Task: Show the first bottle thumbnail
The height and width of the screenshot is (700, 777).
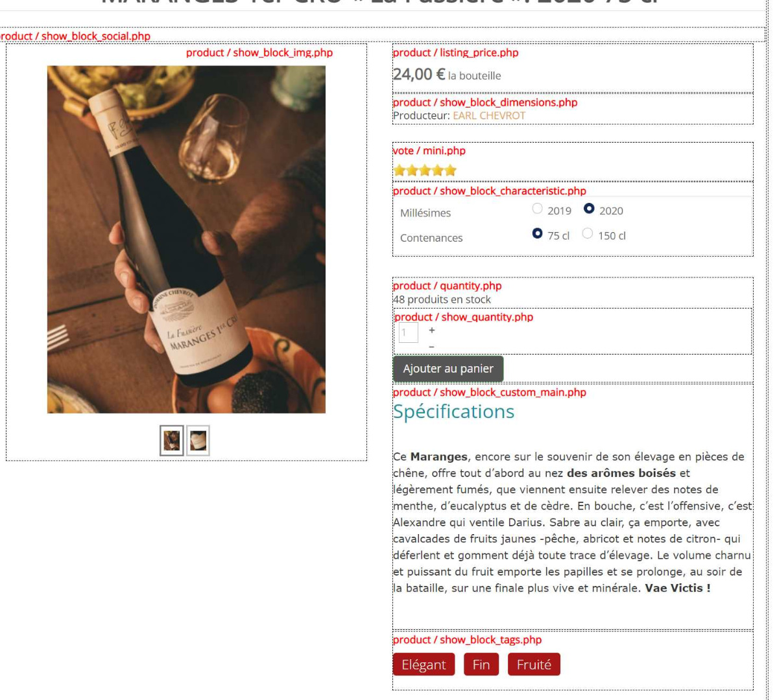Action: tap(172, 441)
